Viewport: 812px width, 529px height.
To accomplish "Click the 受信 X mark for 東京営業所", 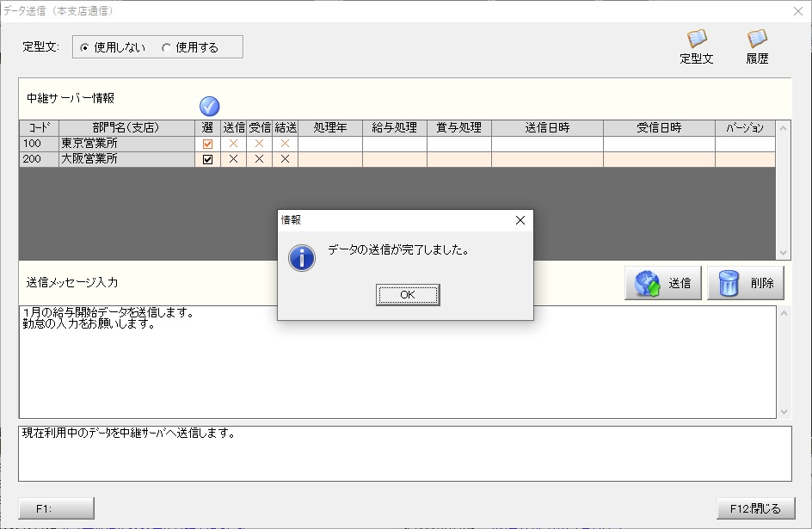I will tap(260, 144).
